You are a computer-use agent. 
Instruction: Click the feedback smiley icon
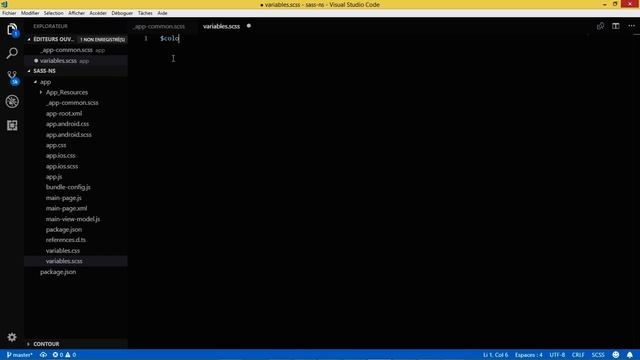click(616, 355)
